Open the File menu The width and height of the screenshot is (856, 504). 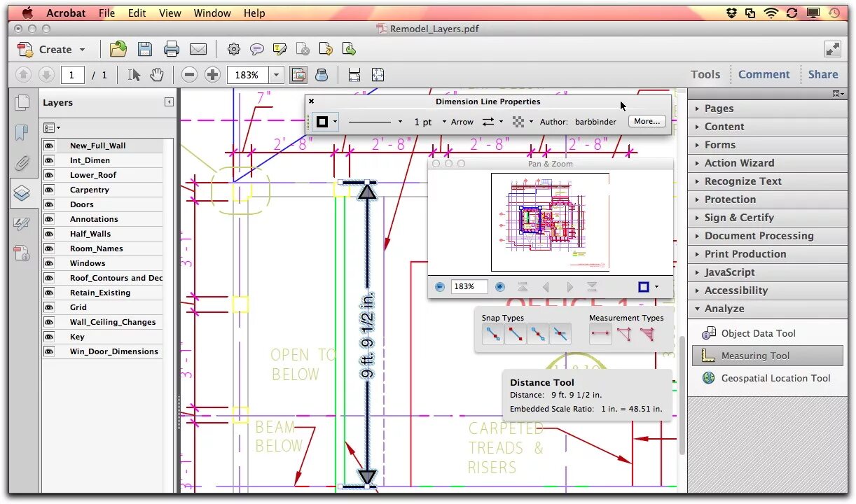tap(106, 13)
